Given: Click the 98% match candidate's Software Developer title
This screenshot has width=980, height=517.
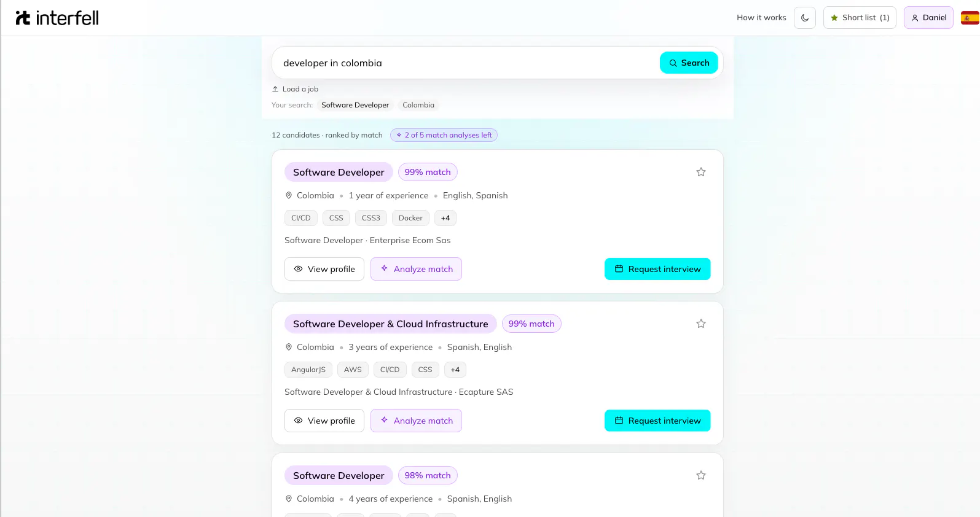Looking at the screenshot, I should point(339,475).
